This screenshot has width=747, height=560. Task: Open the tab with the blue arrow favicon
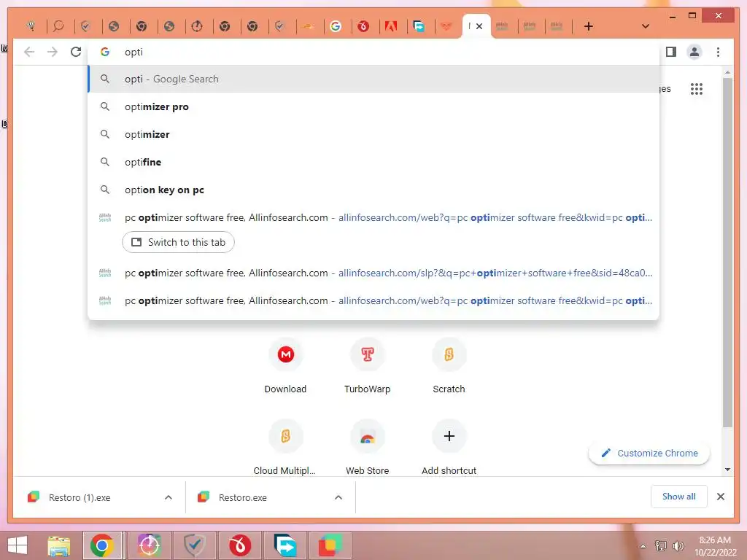tap(419, 26)
